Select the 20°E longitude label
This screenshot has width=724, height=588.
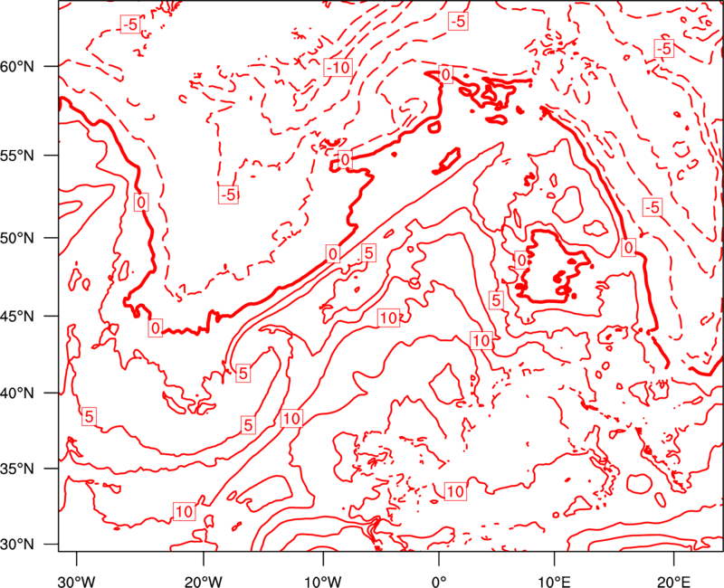point(673,581)
